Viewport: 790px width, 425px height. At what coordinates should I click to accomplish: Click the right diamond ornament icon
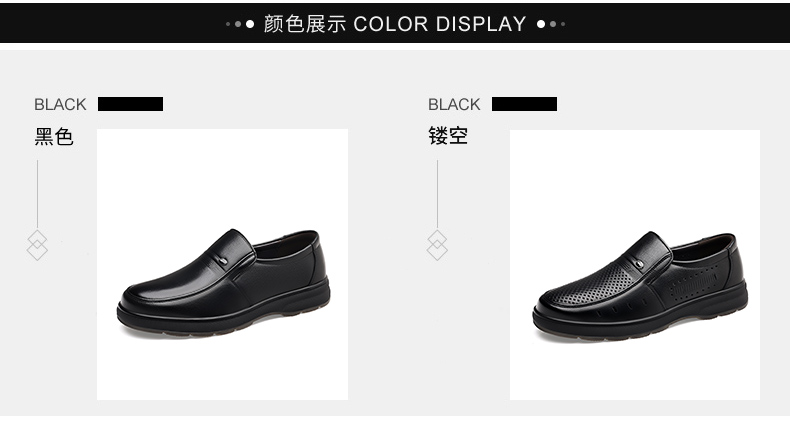tap(437, 245)
